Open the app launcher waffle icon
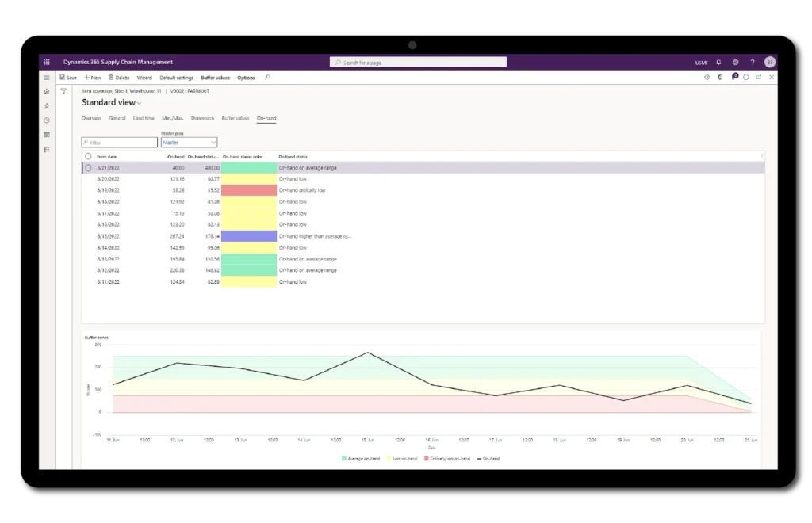This screenshot has height=523, width=812. 47,62
